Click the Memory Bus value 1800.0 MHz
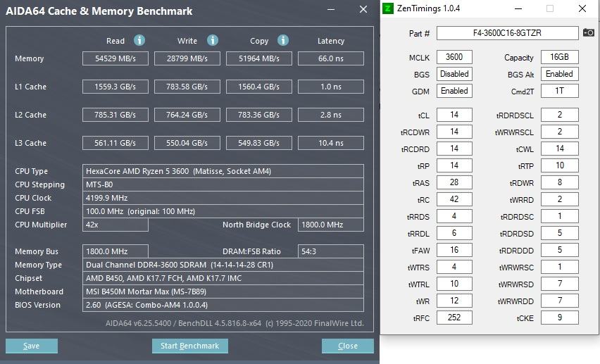 pos(115,251)
